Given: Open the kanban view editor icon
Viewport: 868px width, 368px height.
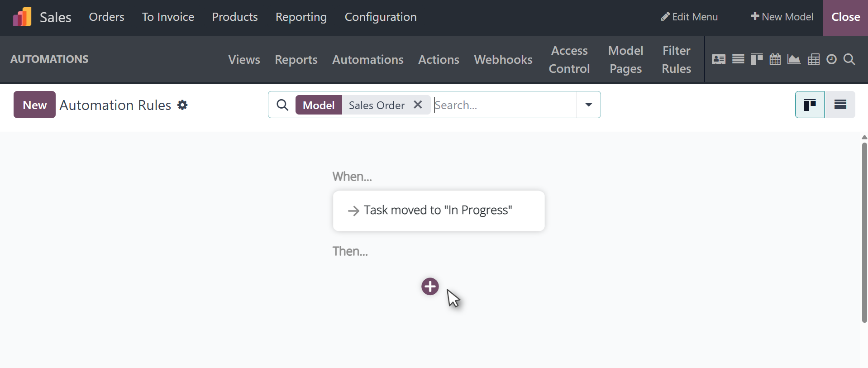Looking at the screenshot, I should [x=757, y=59].
